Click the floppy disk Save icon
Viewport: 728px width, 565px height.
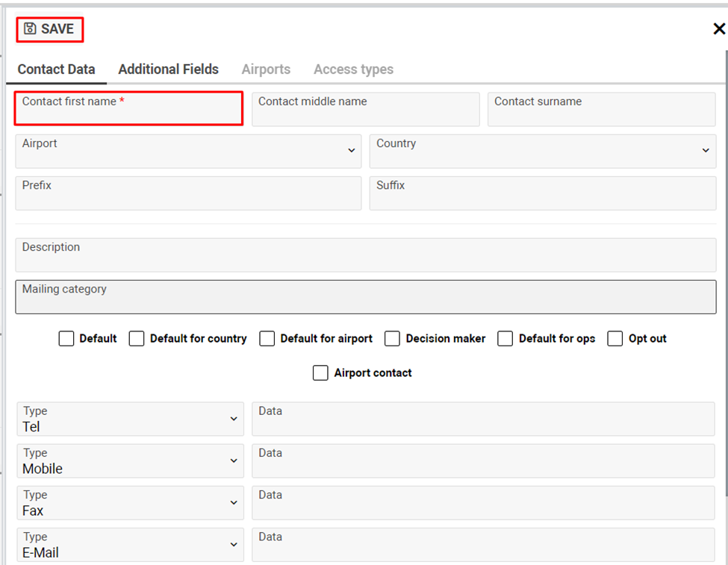point(30,29)
